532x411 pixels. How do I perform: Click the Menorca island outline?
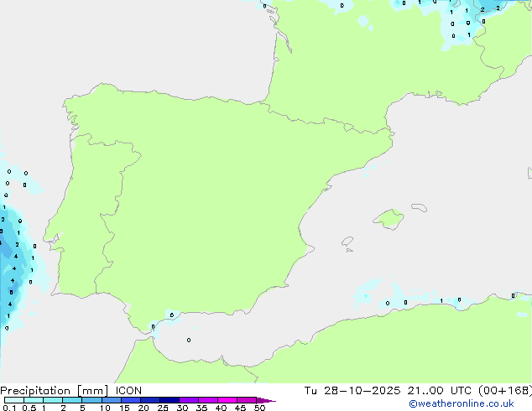tap(420, 207)
